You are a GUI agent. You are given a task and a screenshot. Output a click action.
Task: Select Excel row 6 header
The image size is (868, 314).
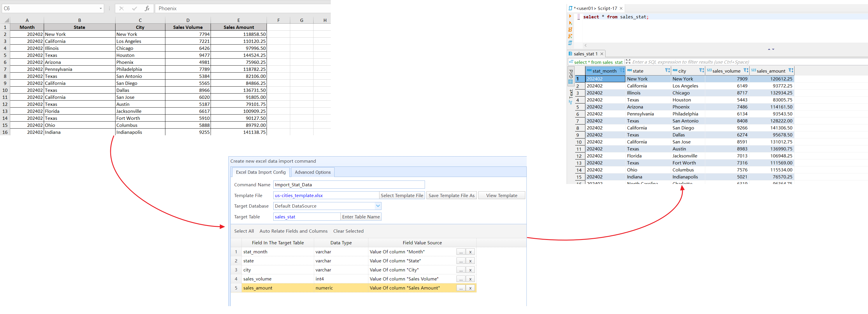(5, 62)
